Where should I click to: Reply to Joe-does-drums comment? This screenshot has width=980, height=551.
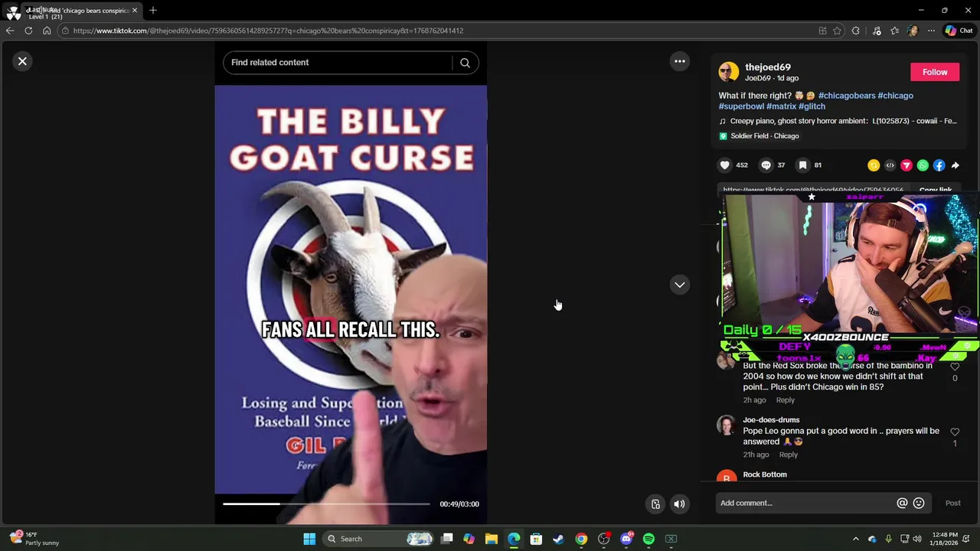pyautogui.click(x=788, y=455)
